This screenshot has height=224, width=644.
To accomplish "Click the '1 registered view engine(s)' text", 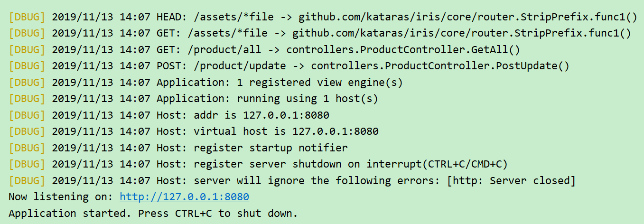I will coord(320,83).
